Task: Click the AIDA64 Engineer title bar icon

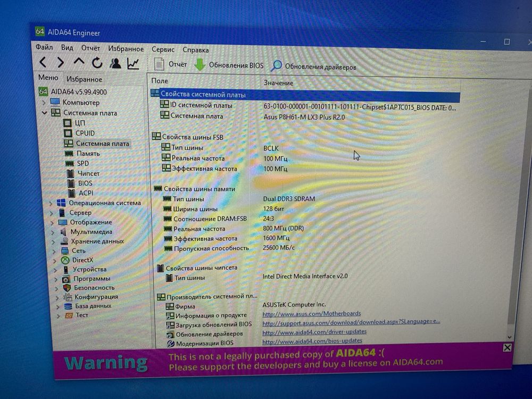Action: [40, 31]
